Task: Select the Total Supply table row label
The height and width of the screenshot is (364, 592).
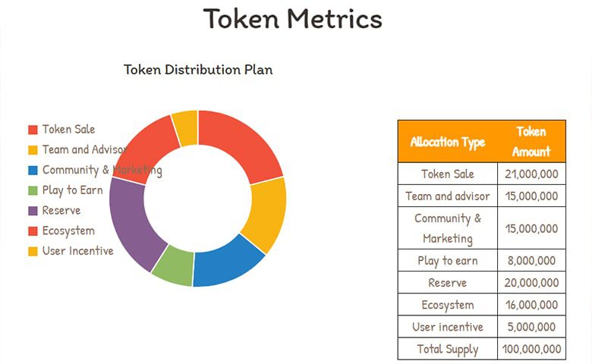Action: click(448, 350)
